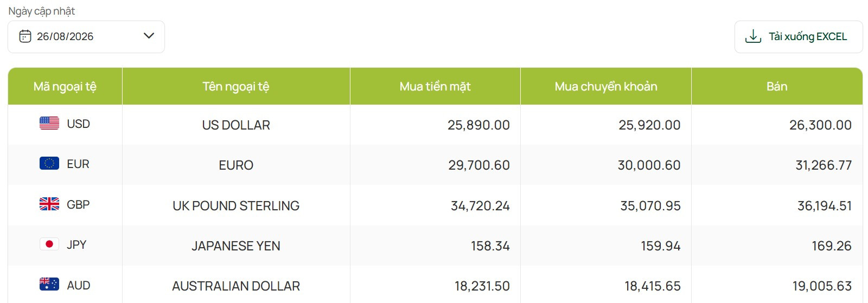Click the Japan flag icon
This screenshot has width=868, height=303.
click(x=49, y=244)
